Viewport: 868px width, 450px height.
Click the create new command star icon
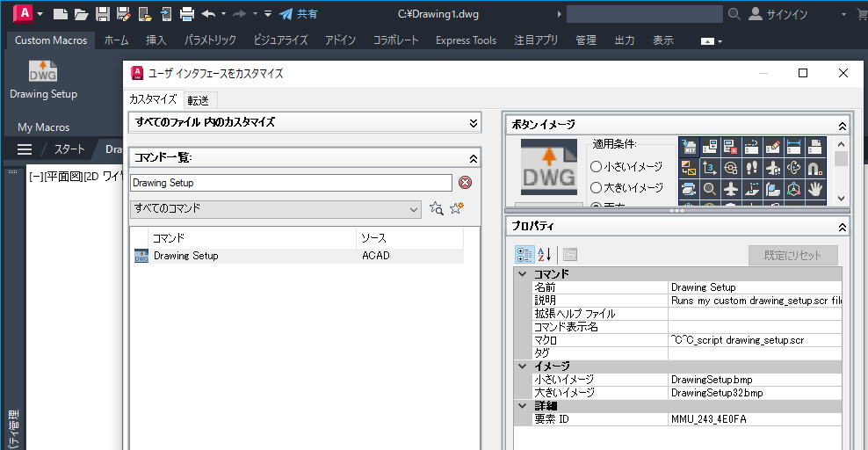tap(457, 208)
